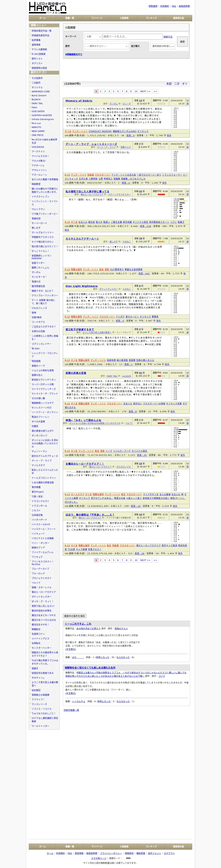Expand ▼詳細検索を行う advanced search

73,54
